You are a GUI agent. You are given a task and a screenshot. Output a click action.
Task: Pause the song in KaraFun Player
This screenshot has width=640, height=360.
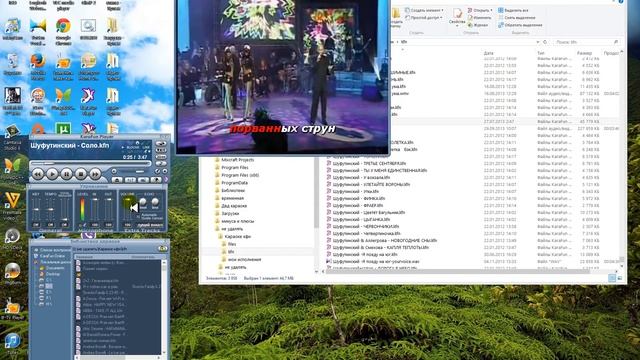coord(66,174)
